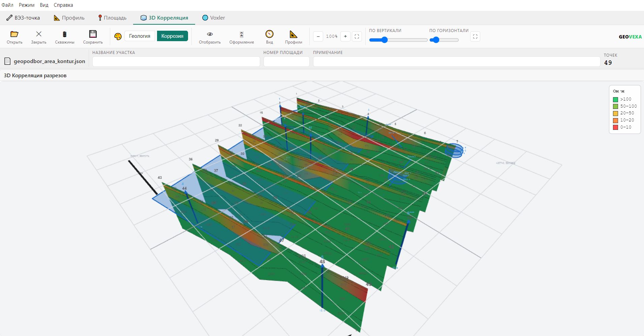Switch to the Профиль tab
Image resolution: width=644 pixels, height=336 pixels.
point(69,18)
